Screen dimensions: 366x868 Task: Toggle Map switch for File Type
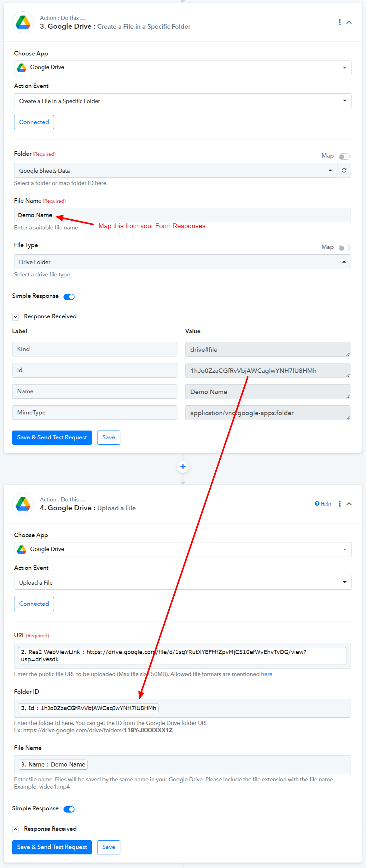pos(344,248)
